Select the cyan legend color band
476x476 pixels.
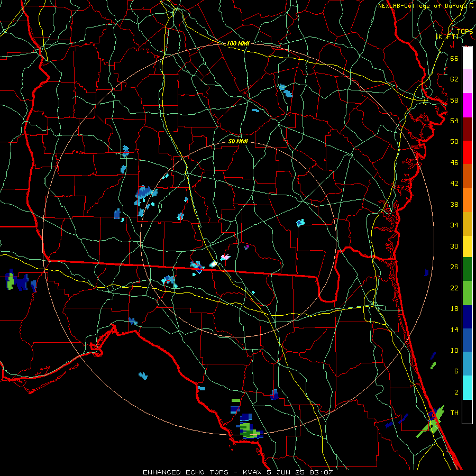467,388
